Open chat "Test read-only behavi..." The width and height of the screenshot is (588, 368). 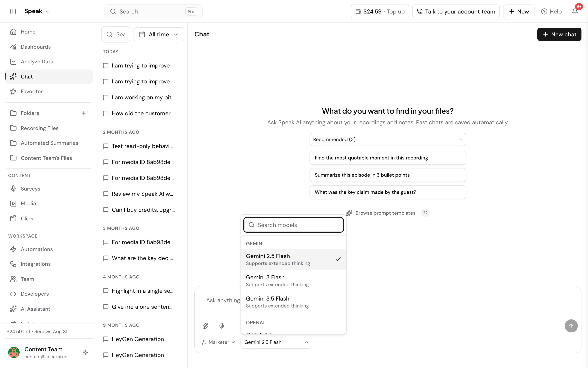[x=139, y=146]
